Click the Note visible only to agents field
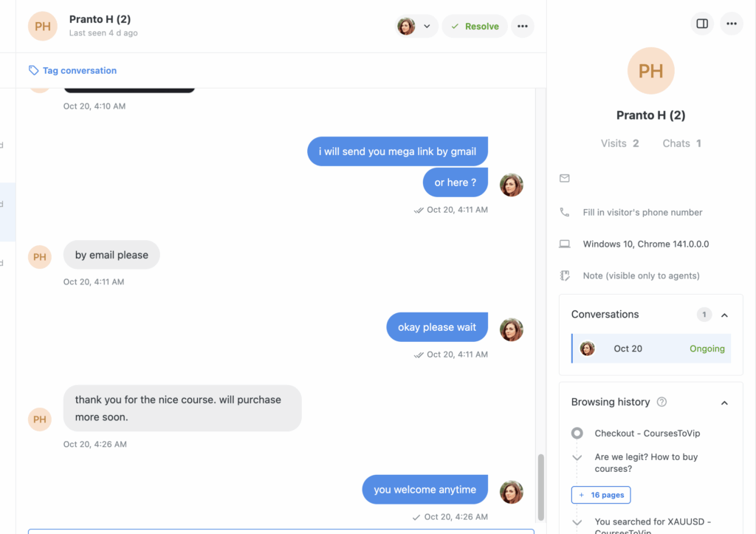Viewport: 756px width, 534px height. tap(641, 275)
